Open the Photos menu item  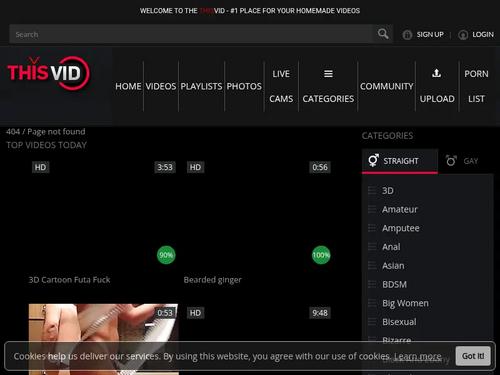click(244, 86)
